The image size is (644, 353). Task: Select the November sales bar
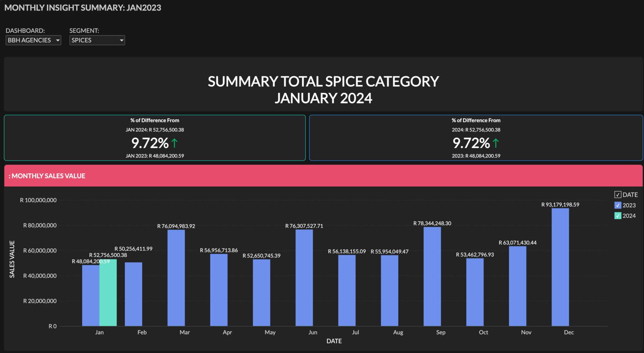point(517,286)
